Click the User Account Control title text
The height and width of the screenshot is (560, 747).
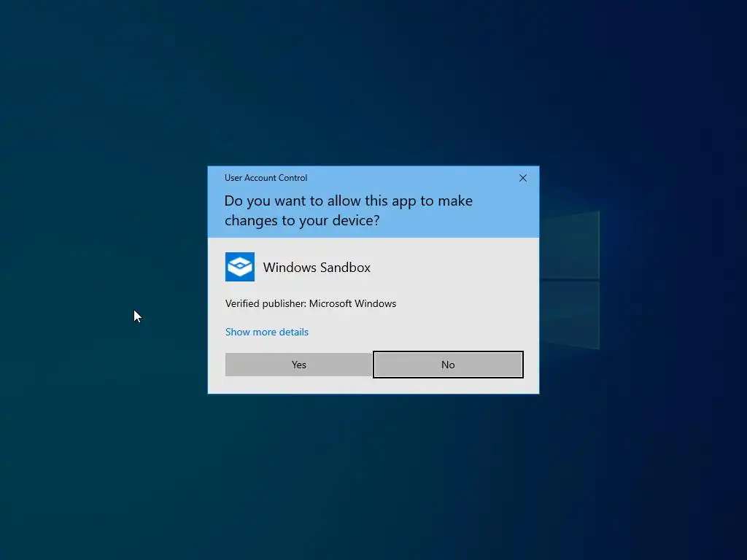266,178
